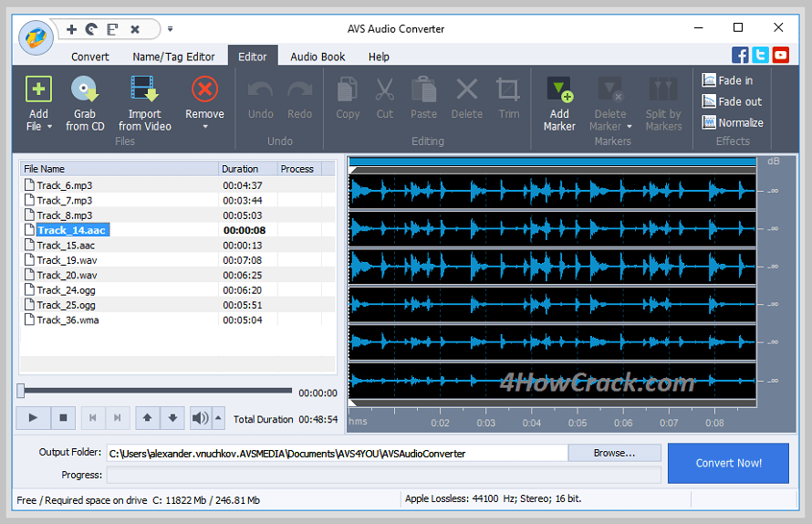Skip to the previous track
This screenshot has height=524, width=812.
pyautogui.click(x=93, y=418)
